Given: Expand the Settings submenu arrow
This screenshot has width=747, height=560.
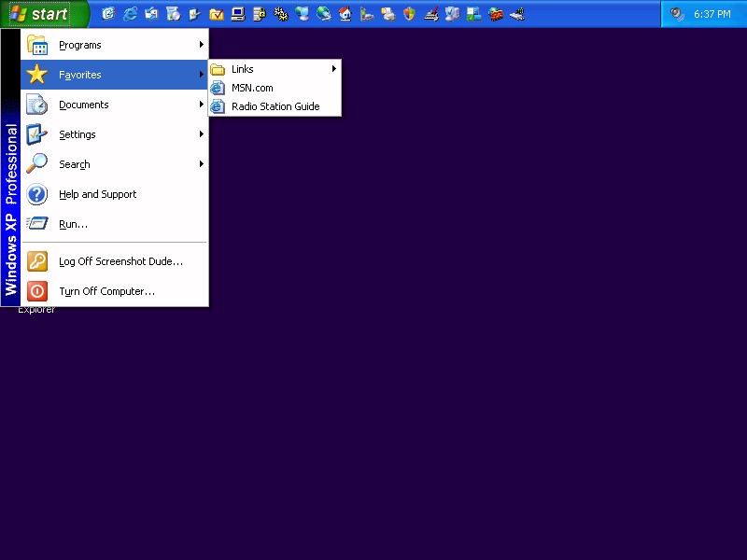Looking at the screenshot, I should (x=201, y=134).
